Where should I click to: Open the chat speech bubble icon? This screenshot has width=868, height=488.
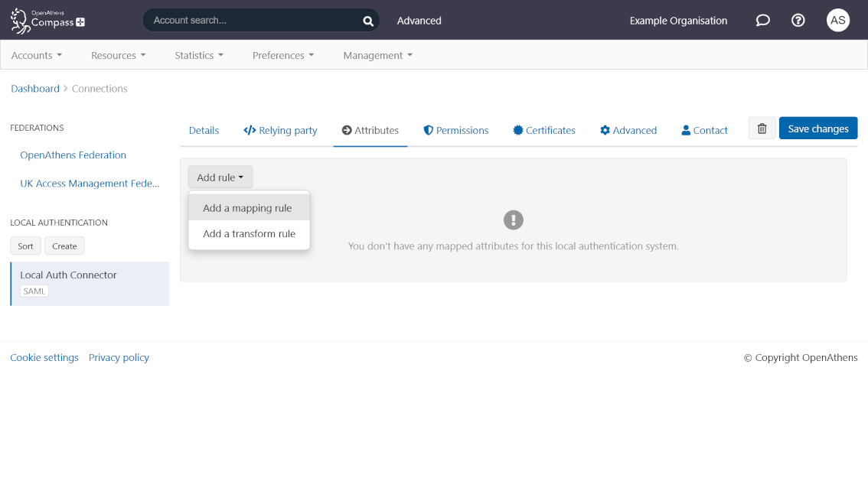(x=762, y=21)
